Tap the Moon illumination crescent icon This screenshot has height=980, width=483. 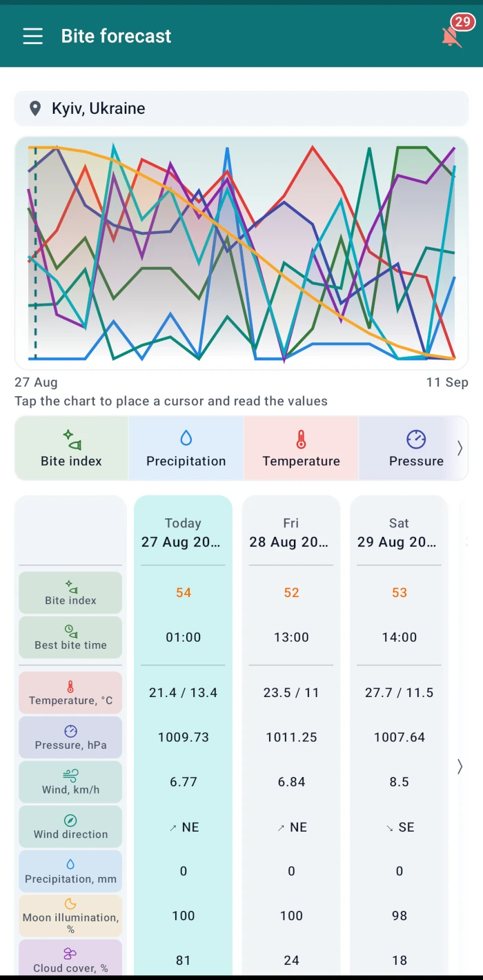pyautogui.click(x=70, y=904)
